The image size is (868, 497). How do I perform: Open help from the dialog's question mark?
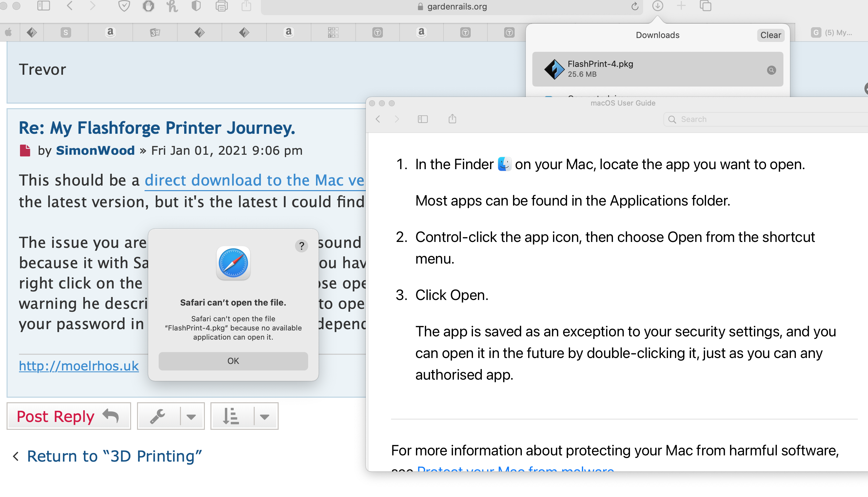point(301,246)
